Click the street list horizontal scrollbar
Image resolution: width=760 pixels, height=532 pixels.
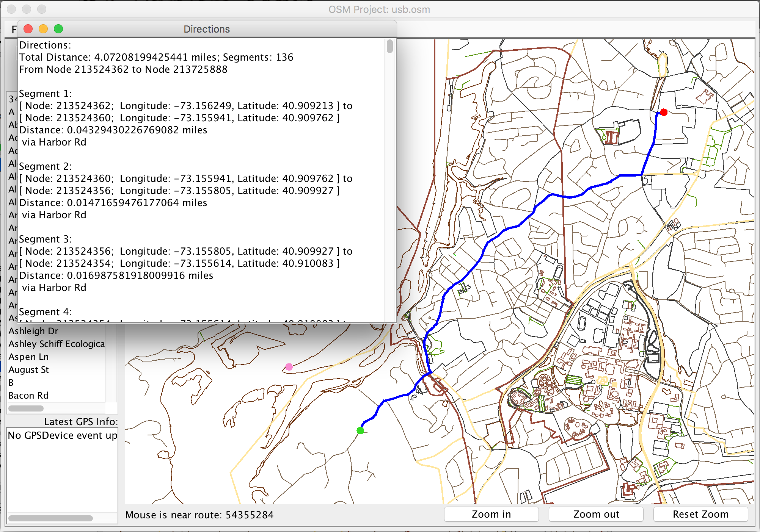[26, 408]
